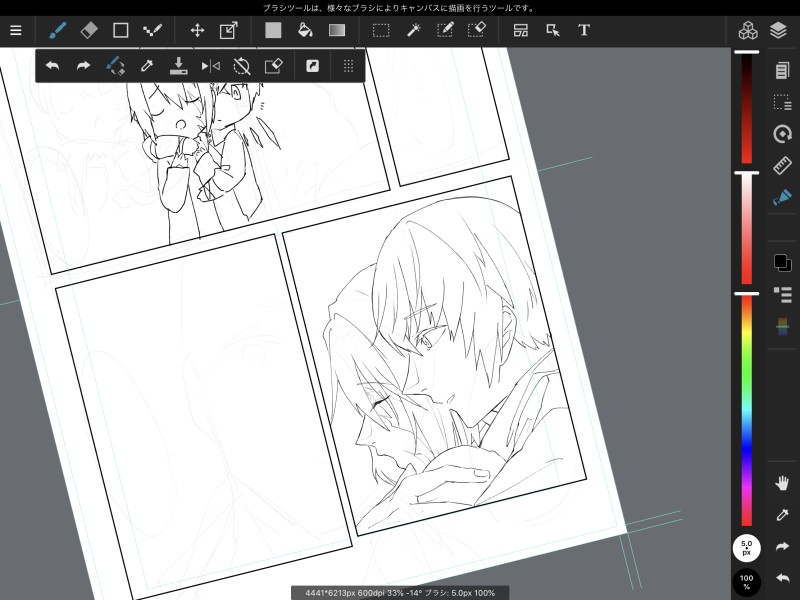
Task: Flip the canvas horizontally
Action: point(210,66)
